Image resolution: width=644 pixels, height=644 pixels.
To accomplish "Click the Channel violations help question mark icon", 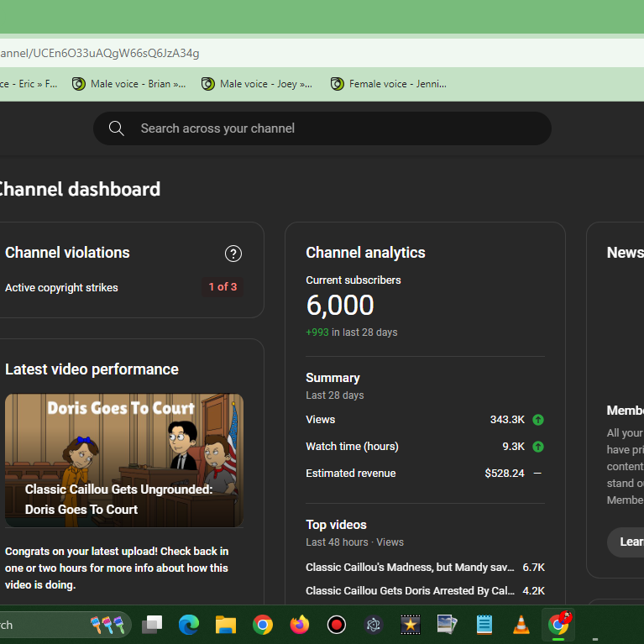I will (233, 254).
